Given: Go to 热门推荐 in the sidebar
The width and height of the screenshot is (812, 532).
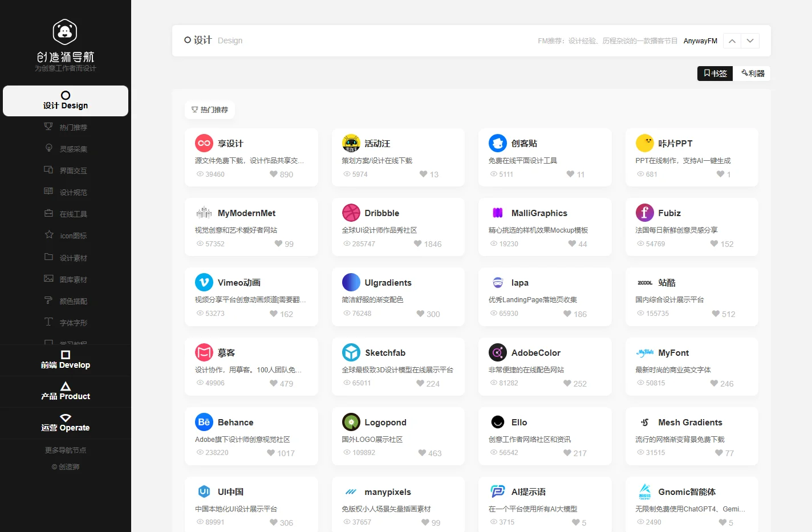Looking at the screenshot, I should point(66,127).
